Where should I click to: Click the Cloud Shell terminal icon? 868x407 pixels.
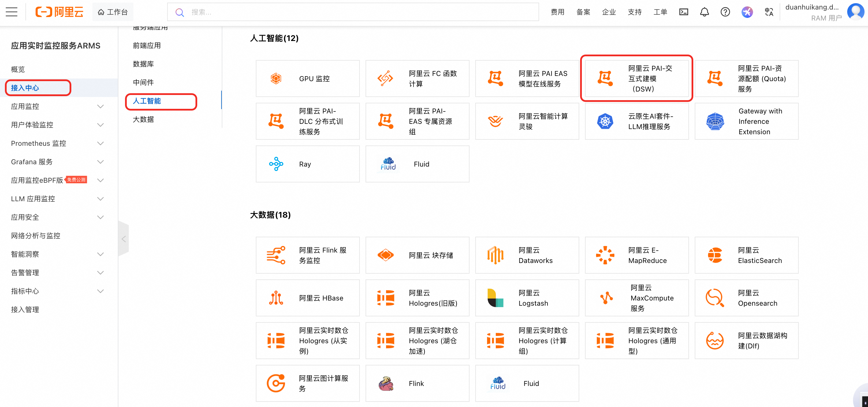(x=683, y=12)
